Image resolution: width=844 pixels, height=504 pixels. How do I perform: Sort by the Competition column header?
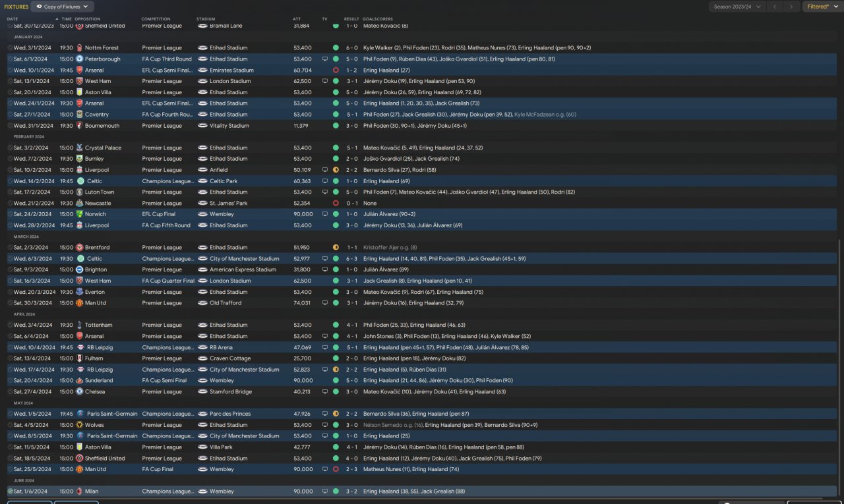tap(156, 19)
